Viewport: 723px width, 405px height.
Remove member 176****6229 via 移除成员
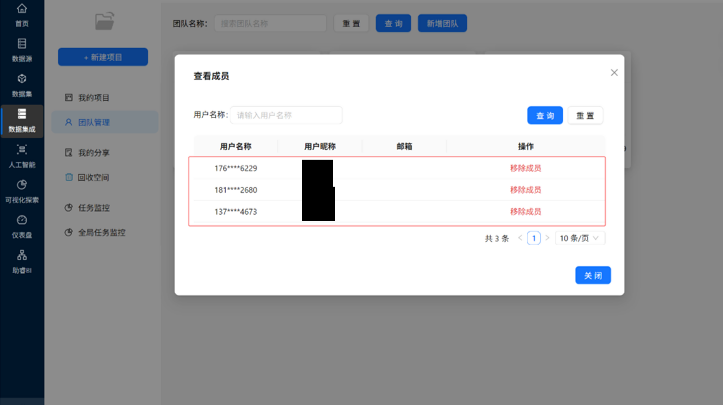[x=525, y=168]
